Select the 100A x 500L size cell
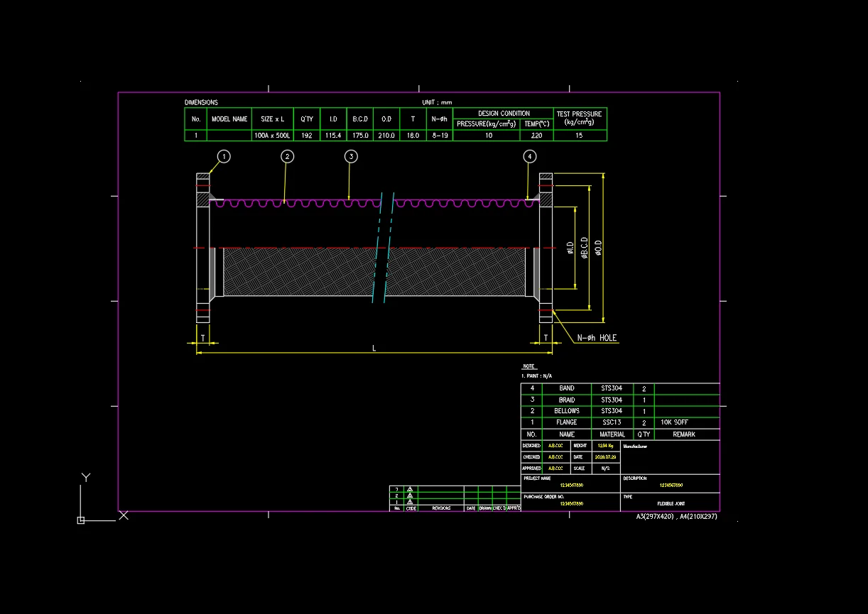Viewport: 868px width, 614px height. point(272,135)
